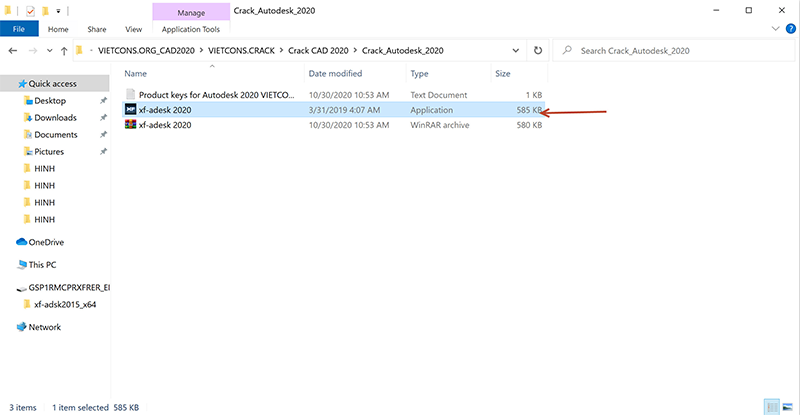Open Quick access in navigation pane
Image resolution: width=800 pixels, height=415 pixels.
(53, 84)
